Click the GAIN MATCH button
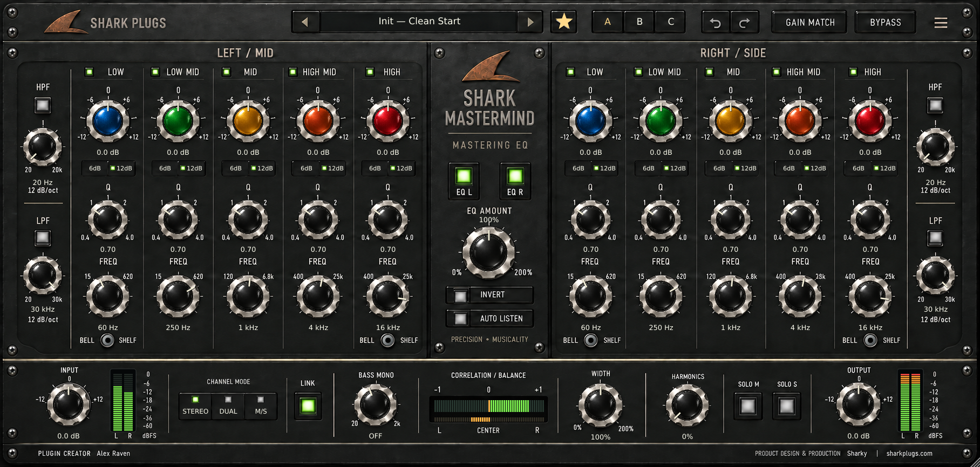The width and height of the screenshot is (980, 467). 810,22
